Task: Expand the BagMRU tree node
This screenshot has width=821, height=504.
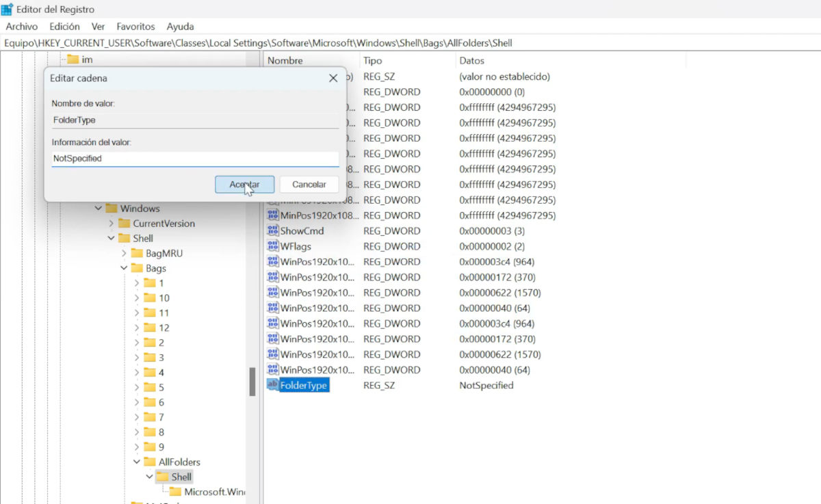Action: pyautogui.click(x=124, y=253)
